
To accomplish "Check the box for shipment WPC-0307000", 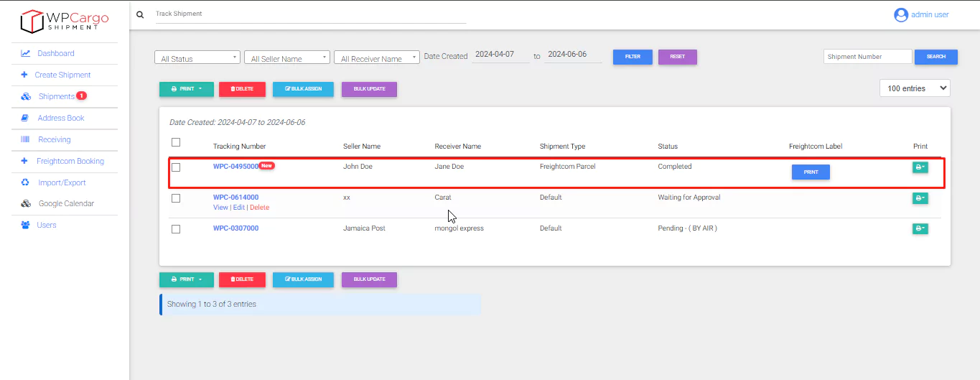I will [176, 229].
